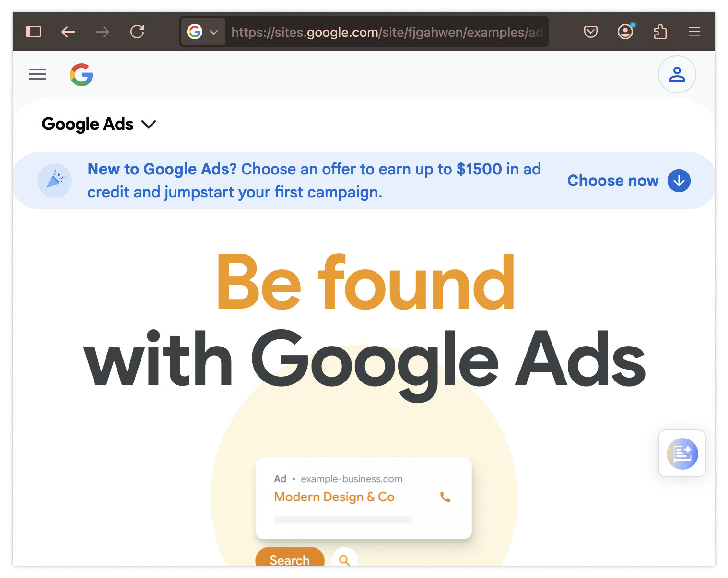This screenshot has height=578, width=728.
Task: Reload the current page
Action: [x=137, y=32]
